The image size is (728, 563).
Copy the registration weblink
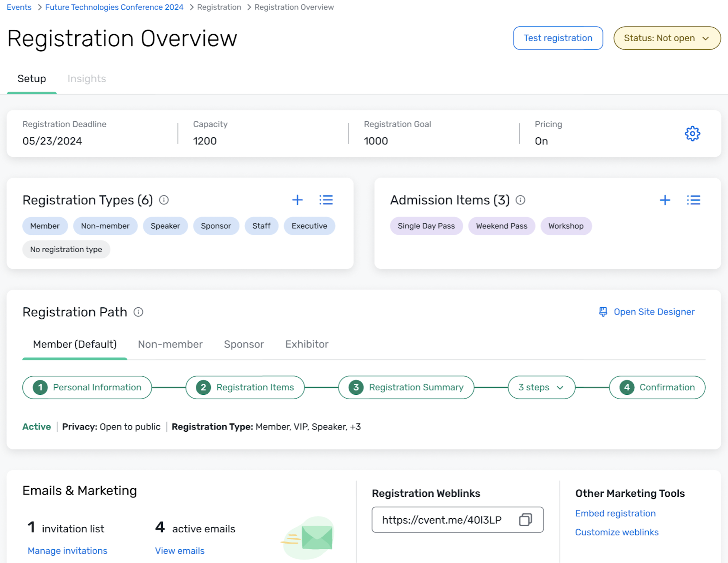[525, 519]
